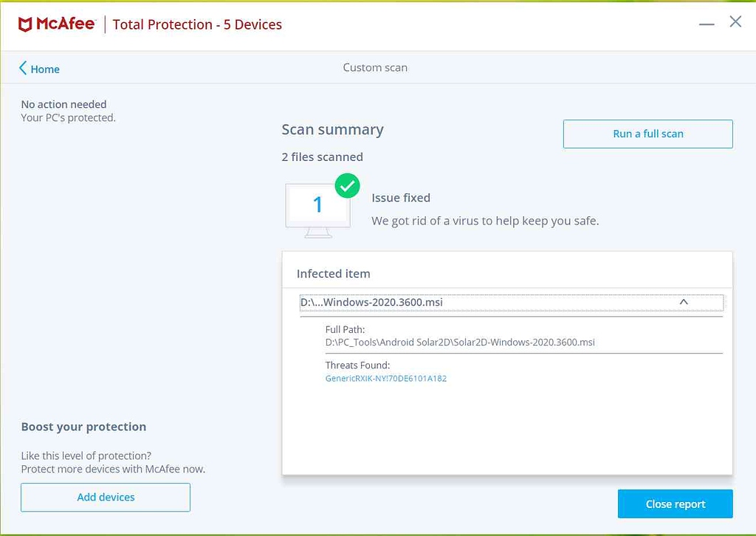The width and height of the screenshot is (756, 536).
Task: Collapse the Windows-2020.3600.msi infected item details
Action: click(683, 302)
